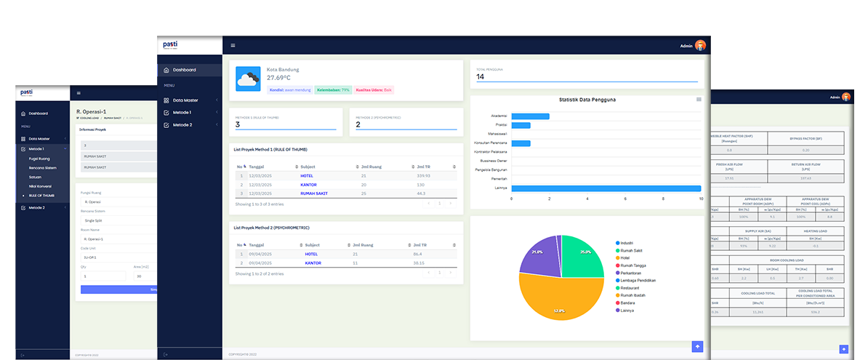Open the Admin avatar in main dashboard
The image size is (868, 360).
click(700, 46)
